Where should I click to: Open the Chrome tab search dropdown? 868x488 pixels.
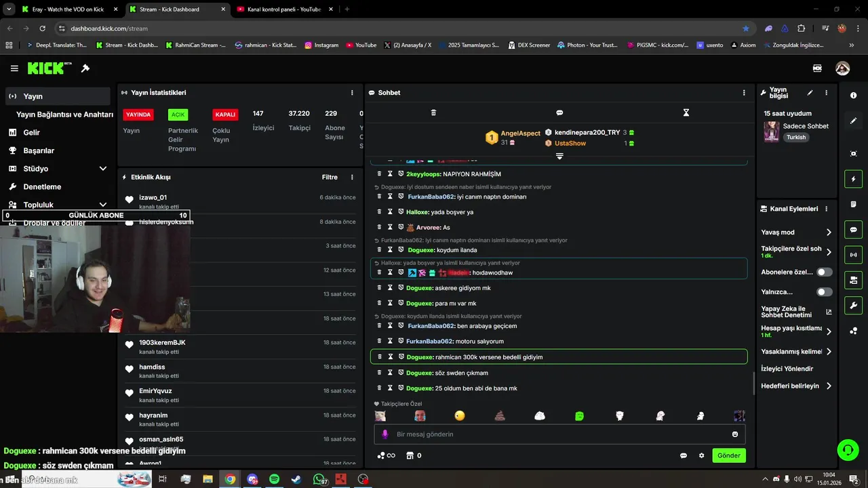click(x=9, y=9)
